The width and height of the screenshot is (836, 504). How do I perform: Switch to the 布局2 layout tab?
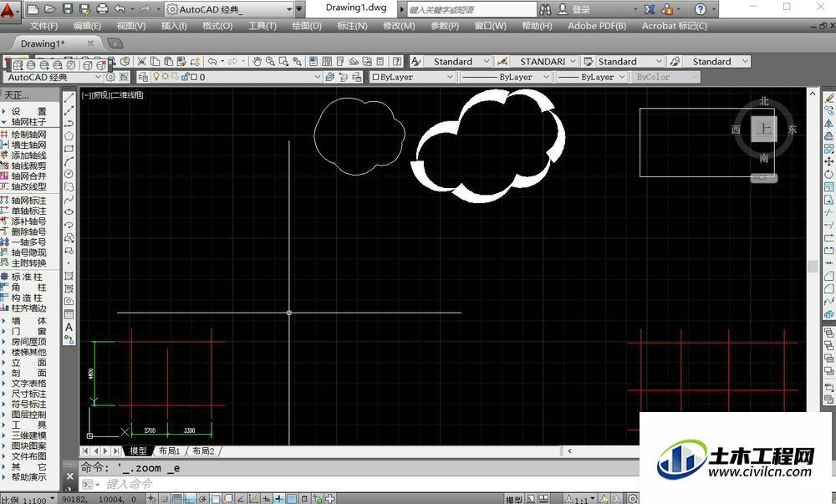203,451
